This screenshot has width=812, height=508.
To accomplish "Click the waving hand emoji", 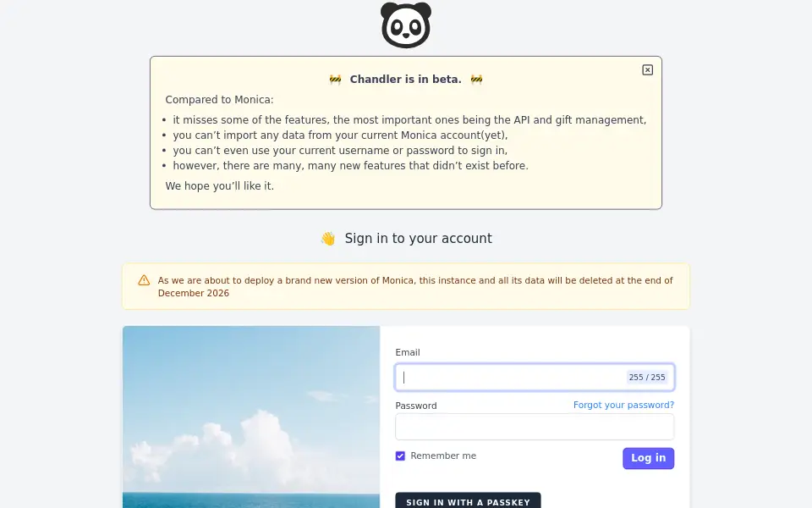I will (x=328, y=239).
